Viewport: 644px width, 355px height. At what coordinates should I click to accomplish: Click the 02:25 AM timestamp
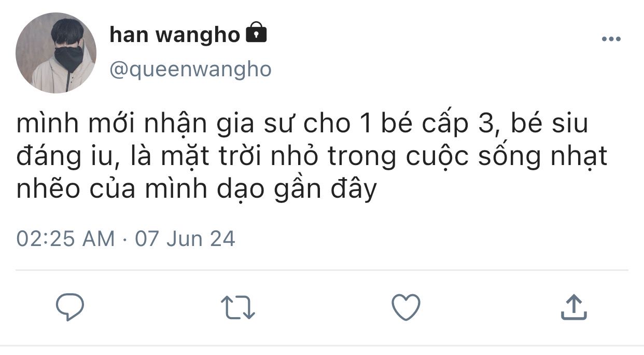66,239
